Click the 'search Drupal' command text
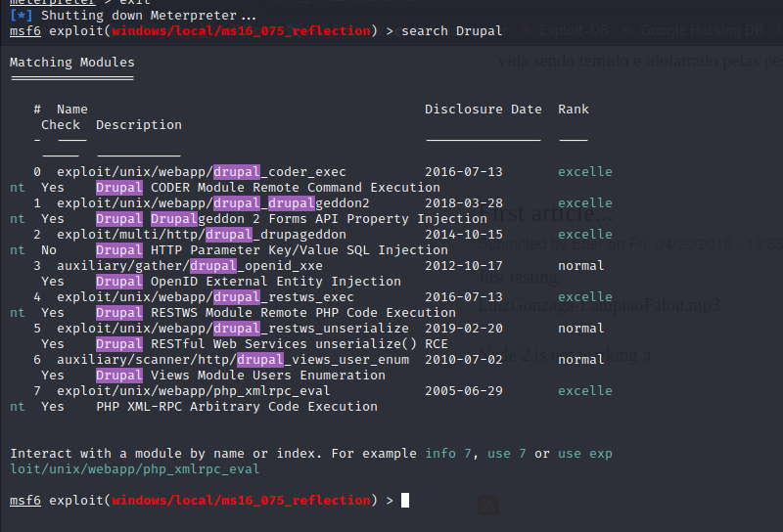 click(x=451, y=31)
